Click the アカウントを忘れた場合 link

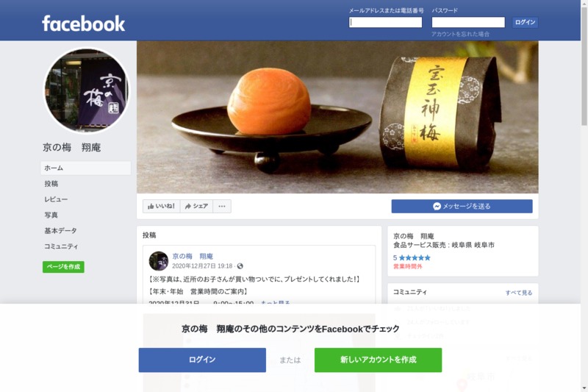click(x=461, y=34)
